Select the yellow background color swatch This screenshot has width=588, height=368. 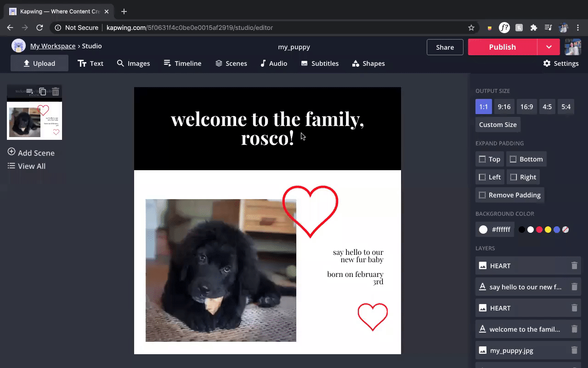pos(548,229)
